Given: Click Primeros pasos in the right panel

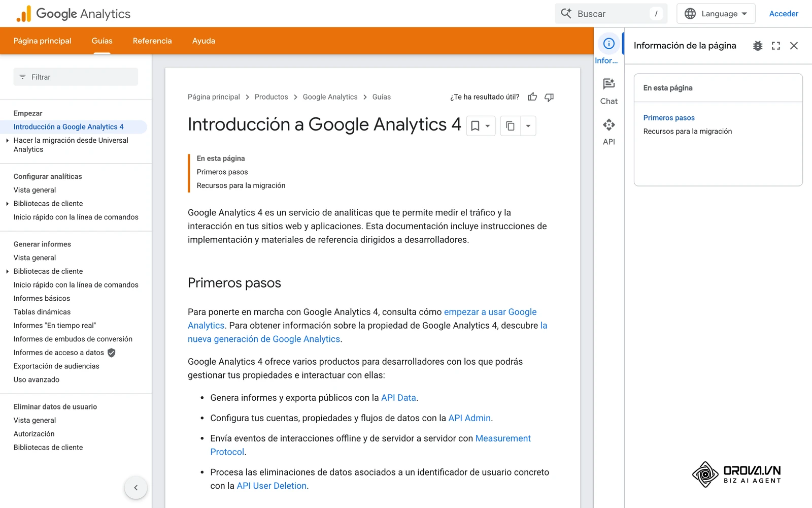Looking at the screenshot, I should (x=669, y=118).
